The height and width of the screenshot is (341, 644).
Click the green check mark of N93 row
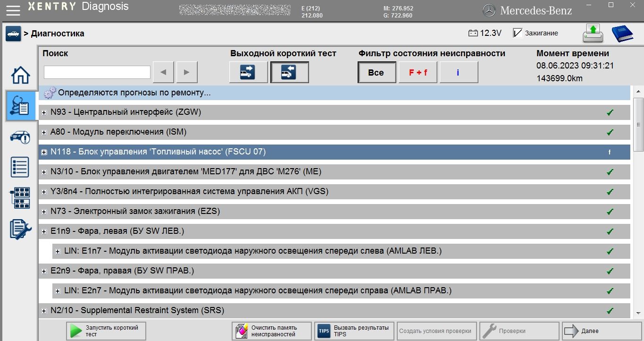[610, 112]
